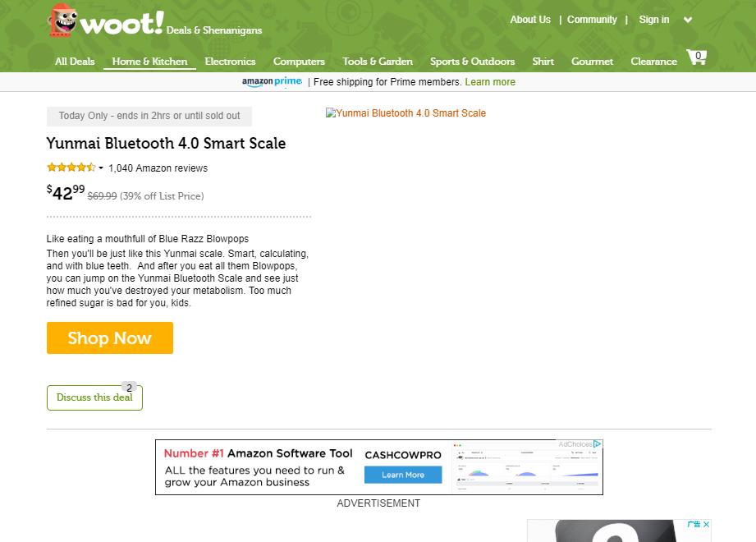
Task: Click the Shop Now button
Action: (110, 338)
